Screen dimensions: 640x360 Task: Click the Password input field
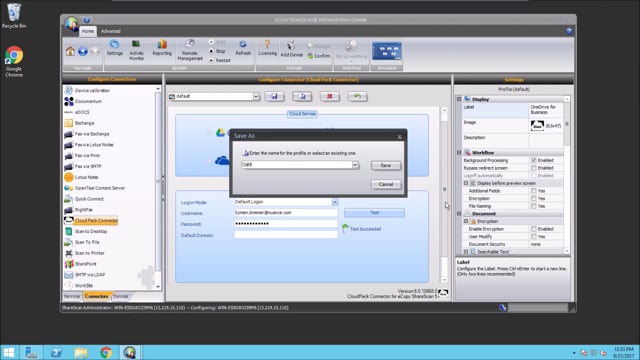(286, 224)
